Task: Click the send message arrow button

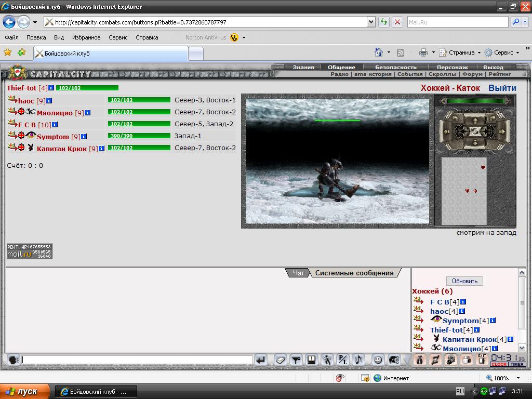Action: 261,360
